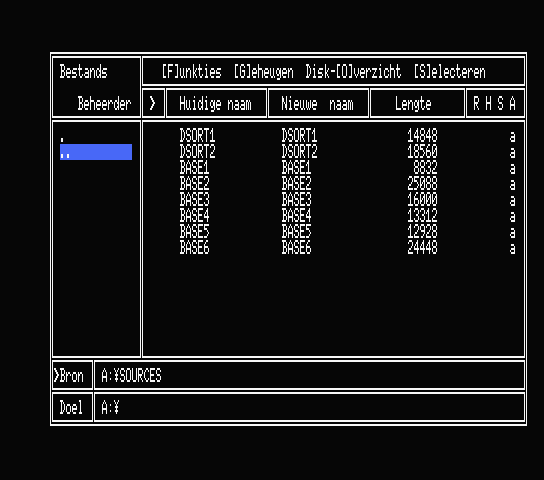Click length value 14848

click(422, 136)
